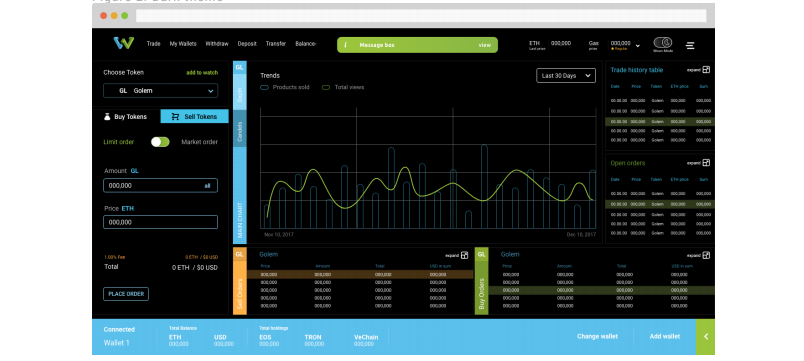Click the add to watch link
Image resolution: width=804 pixels, height=361 pixels.
[202, 73]
